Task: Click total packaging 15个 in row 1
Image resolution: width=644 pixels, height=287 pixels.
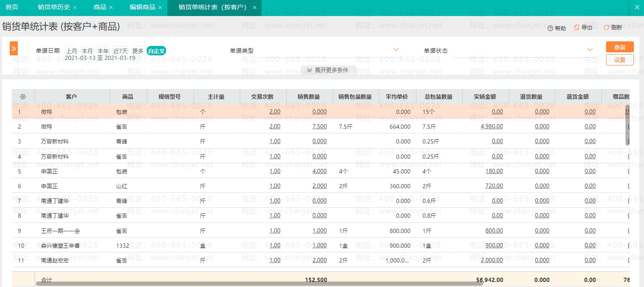Action: click(x=428, y=112)
